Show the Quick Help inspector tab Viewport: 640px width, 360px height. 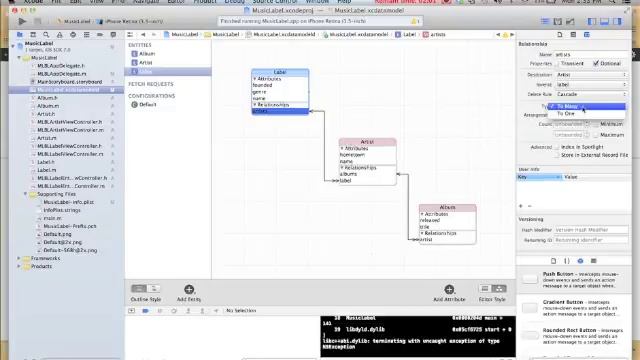573,35
